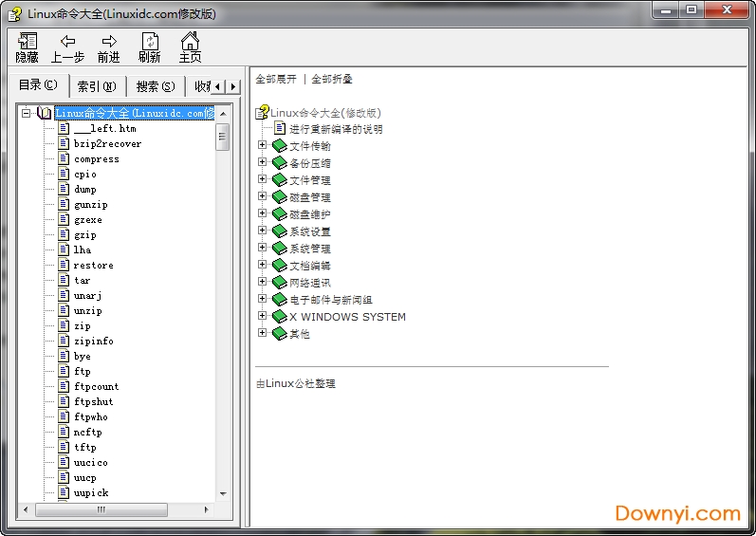Click the tree panel scroll-up arrow
The width and height of the screenshot is (756, 536).
point(223,114)
